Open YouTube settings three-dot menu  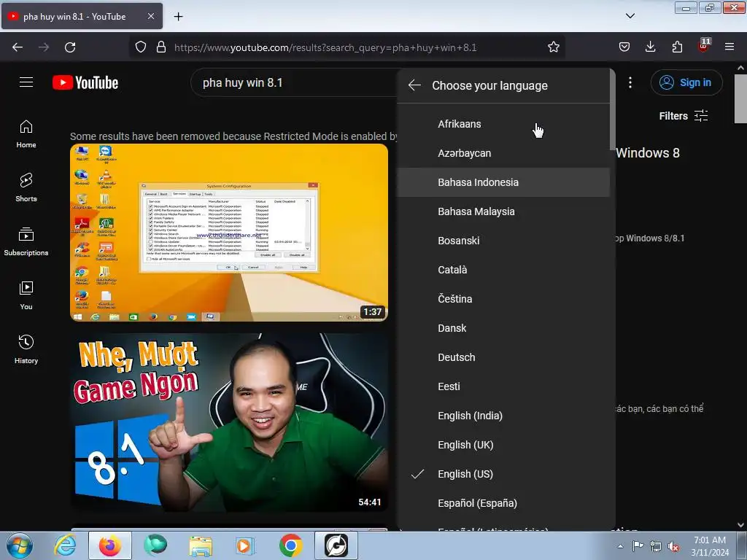630,83
